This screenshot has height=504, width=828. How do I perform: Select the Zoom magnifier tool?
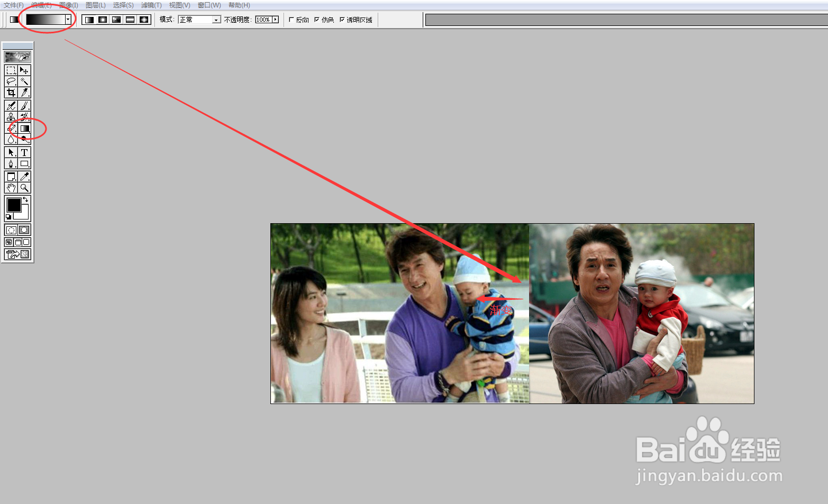[24, 188]
